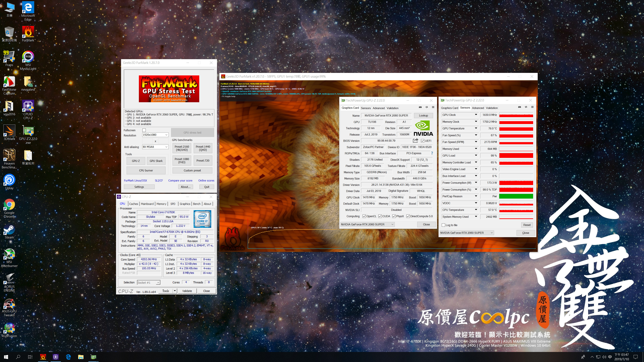Open hamburger menu in GPU-Z Sensors window
Viewport: 644px width, 362px height.
point(532,107)
